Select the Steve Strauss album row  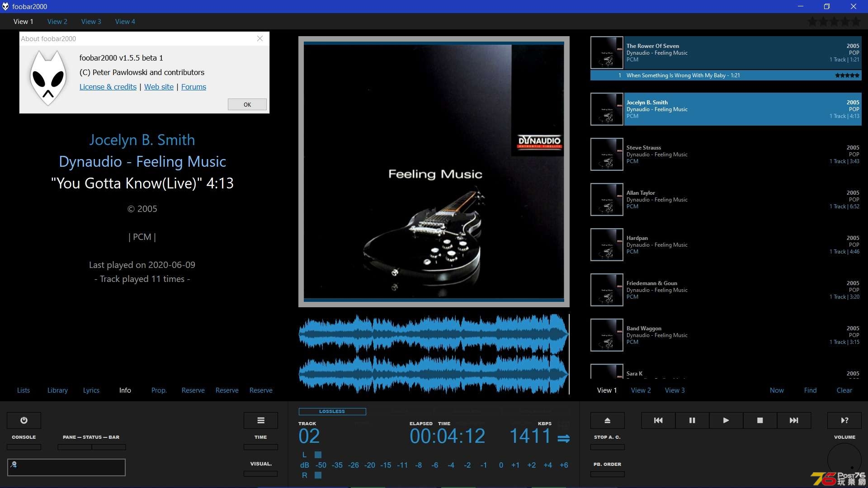click(726, 155)
